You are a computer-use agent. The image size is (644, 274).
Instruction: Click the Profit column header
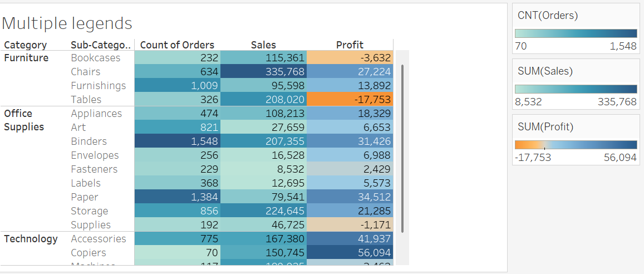[350, 45]
